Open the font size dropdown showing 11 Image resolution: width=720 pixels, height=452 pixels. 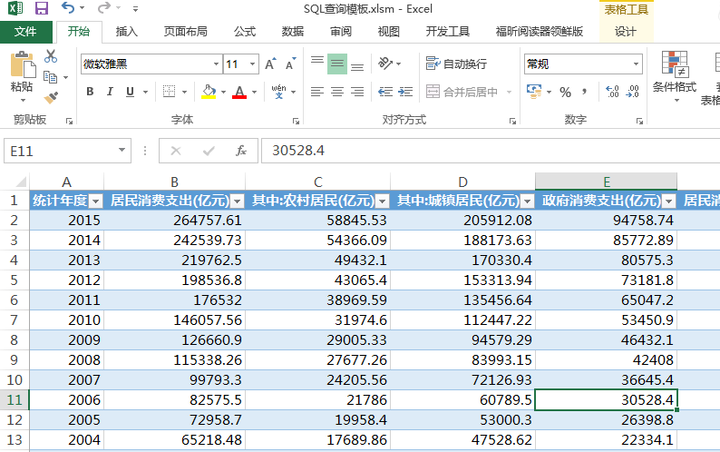tap(253, 64)
